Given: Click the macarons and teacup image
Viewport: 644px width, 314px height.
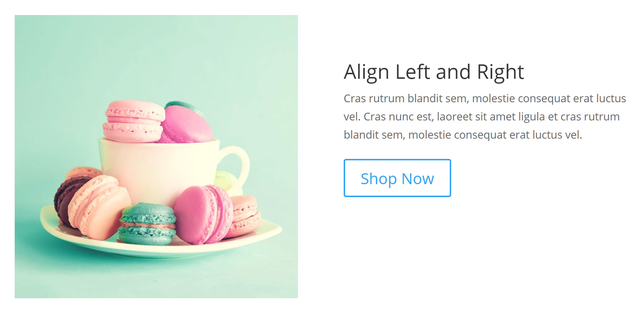Looking at the screenshot, I should (x=156, y=156).
